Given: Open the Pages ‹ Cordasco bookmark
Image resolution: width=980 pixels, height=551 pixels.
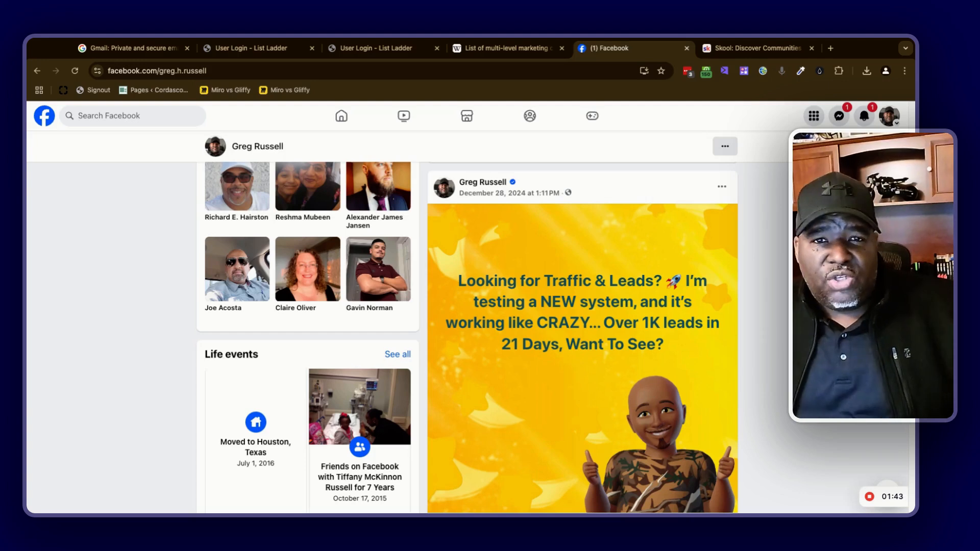Looking at the screenshot, I should pyautogui.click(x=154, y=90).
